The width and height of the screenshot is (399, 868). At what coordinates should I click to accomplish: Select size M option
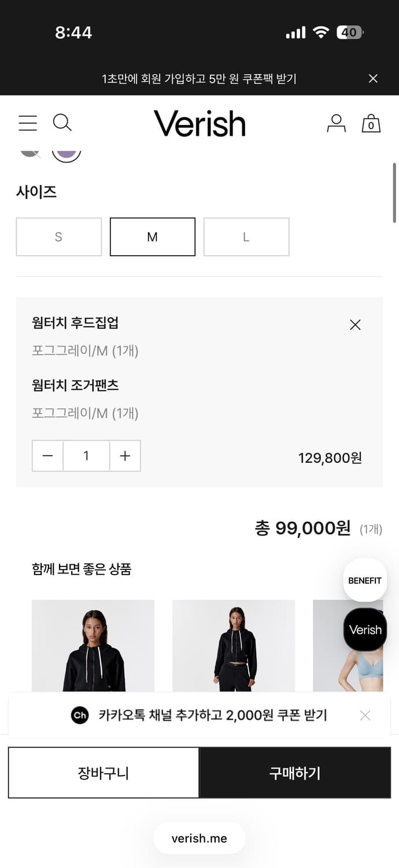click(x=152, y=237)
